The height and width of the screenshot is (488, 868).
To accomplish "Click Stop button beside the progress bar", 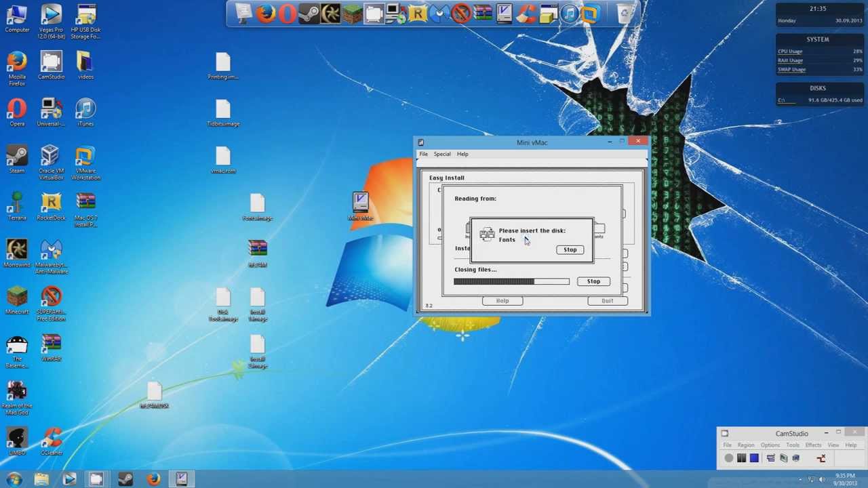I will coord(593,281).
